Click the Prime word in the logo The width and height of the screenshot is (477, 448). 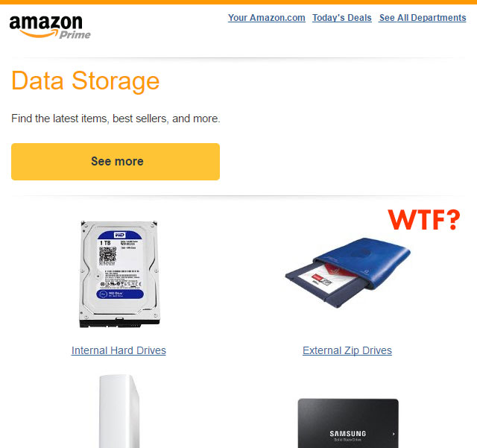click(75, 35)
